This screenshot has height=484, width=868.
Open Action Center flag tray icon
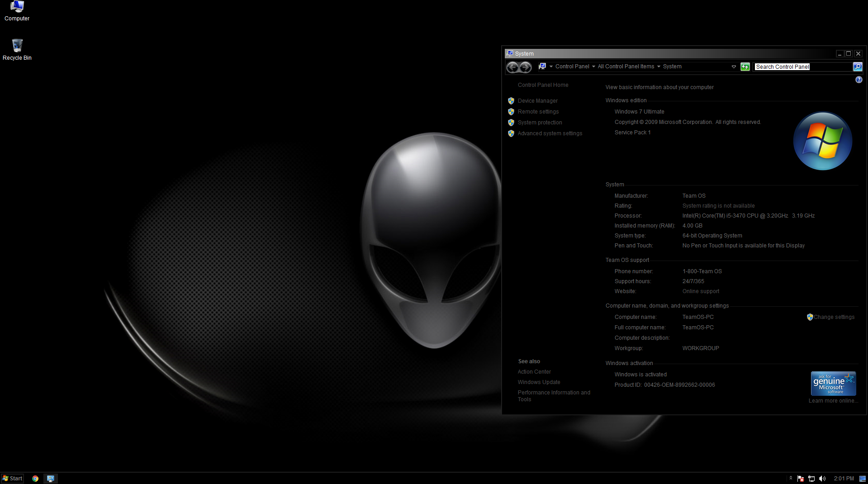point(801,479)
